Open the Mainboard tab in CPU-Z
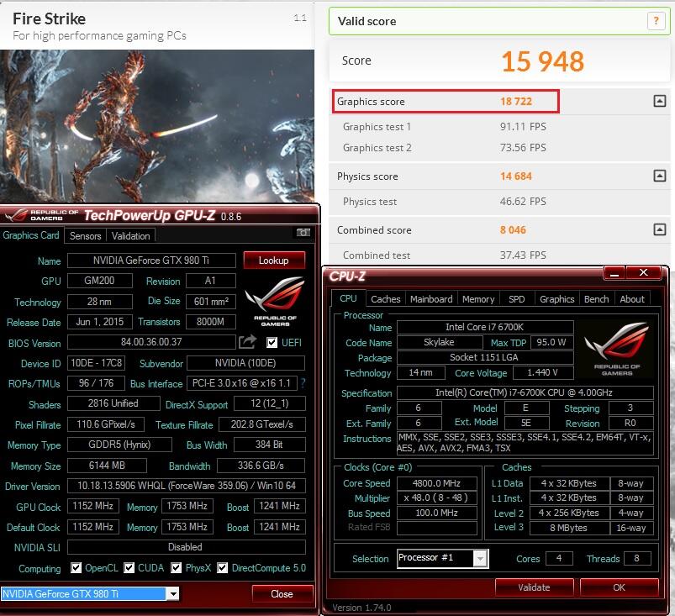Screen dimensions: 675x616 (431, 299)
